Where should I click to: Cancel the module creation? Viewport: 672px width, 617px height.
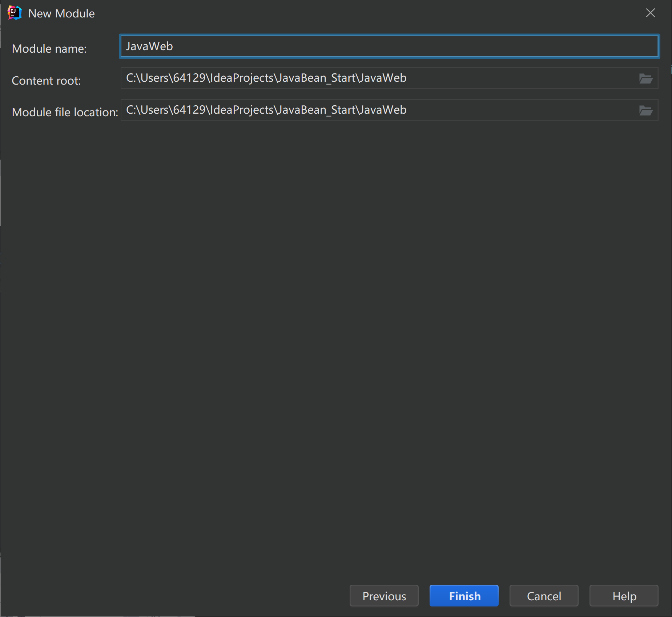pyautogui.click(x=544, y=596)
